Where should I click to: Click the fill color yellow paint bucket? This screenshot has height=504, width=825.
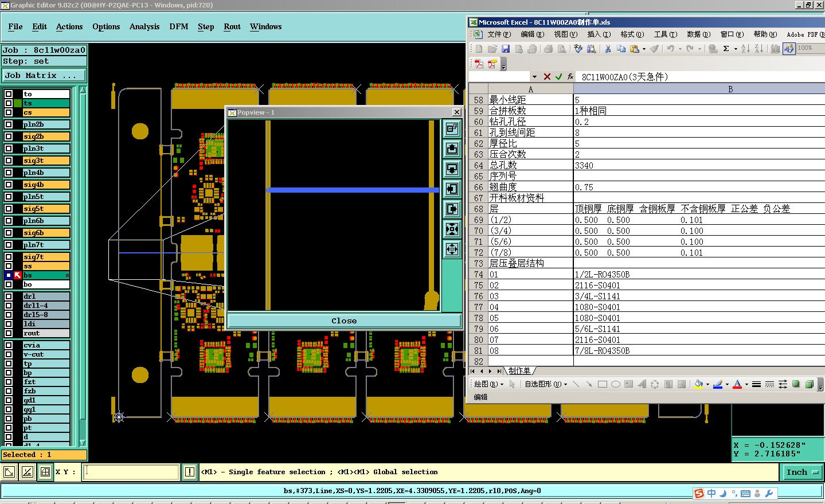pos(698,384)
